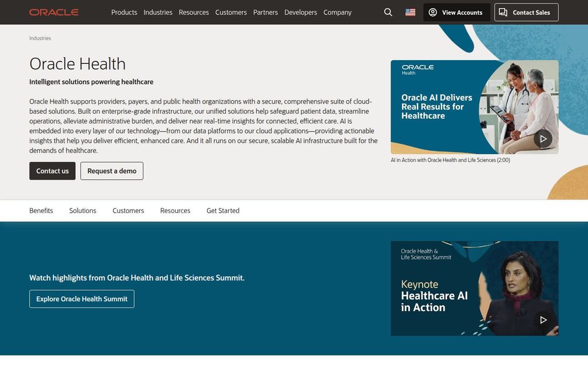Select the US flag country selector

[410, 12]
